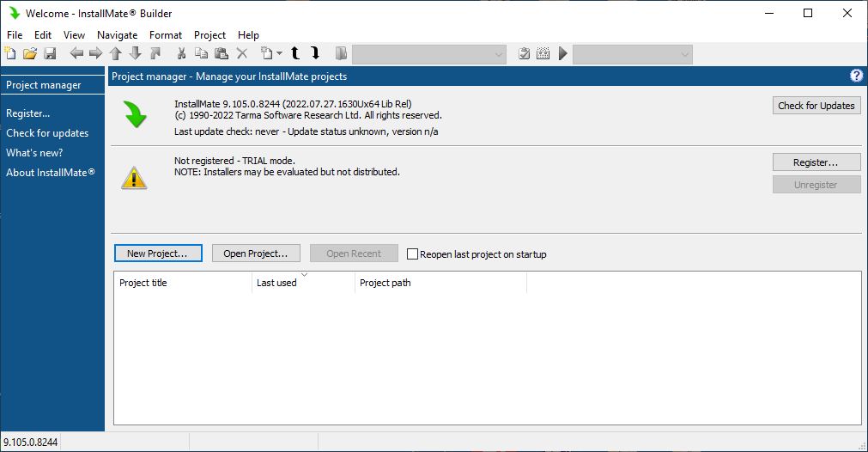This screenshot has width=868, height=452.
Task: Click the Check project clipboard icon
Action: (524, 53)
